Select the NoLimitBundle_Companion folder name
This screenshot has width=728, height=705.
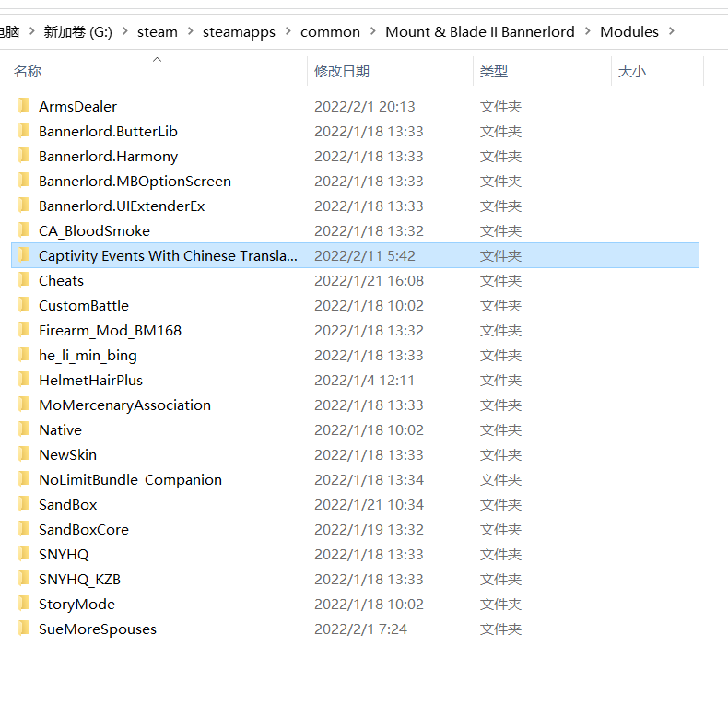point(131,480)
